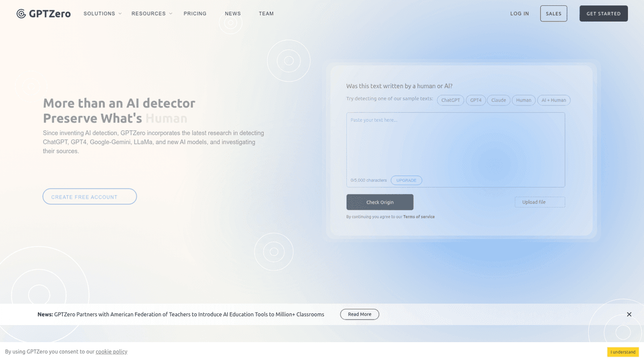Click the Log In link
Image resolution: width=644 pixels, height=362 pixels.
click(x=519, y=13)
